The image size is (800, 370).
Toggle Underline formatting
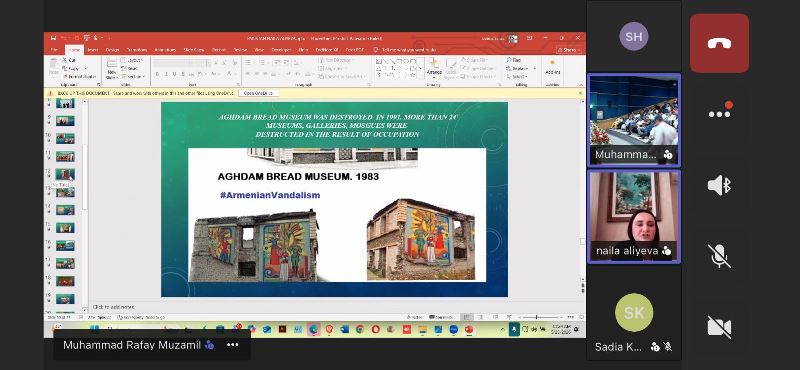pyautogui.click(x=174, y=74)
